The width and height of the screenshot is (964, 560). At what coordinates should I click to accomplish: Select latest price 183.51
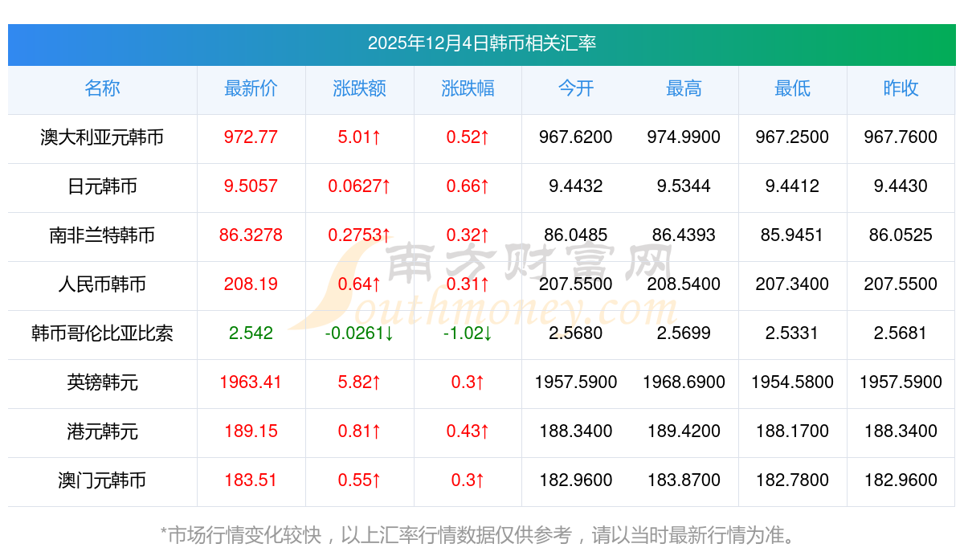(x=251, y=480)
